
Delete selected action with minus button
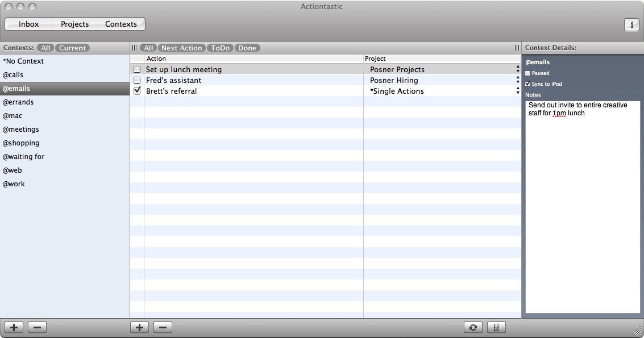(x=163, y=327)
